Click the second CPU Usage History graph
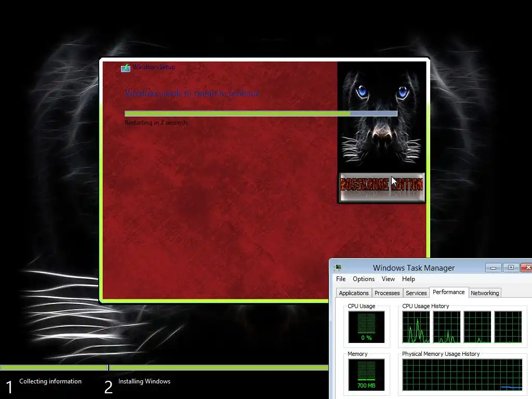The image size is (532, 399). click(x=447, y=327)
